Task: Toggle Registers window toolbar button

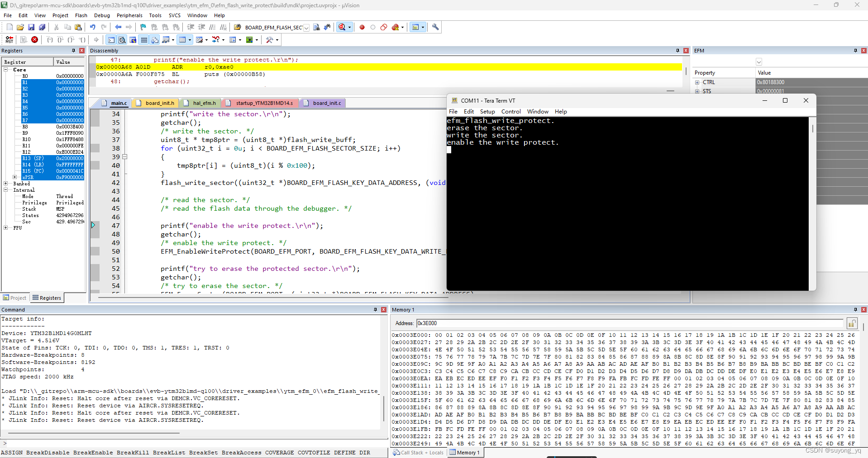Action: (x=144, y=40)
